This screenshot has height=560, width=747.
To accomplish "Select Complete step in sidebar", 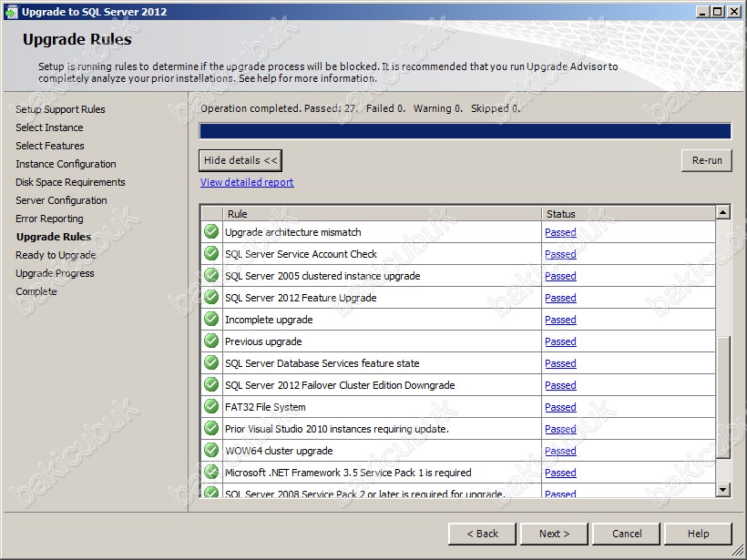I will click(x=36, y=291).
